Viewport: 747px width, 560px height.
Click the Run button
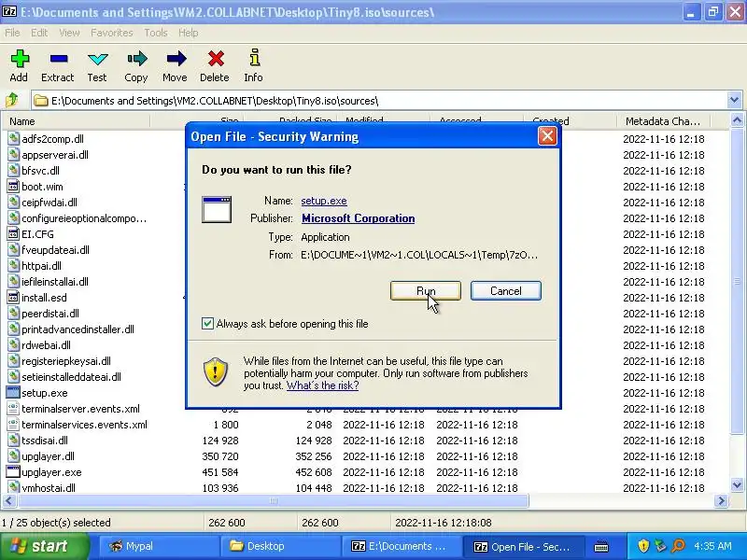tap(426, 290)
